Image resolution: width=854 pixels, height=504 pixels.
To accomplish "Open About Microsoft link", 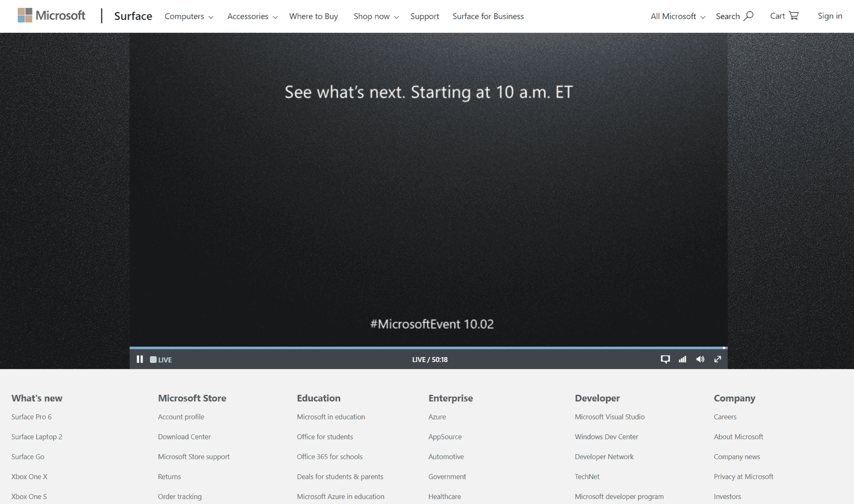I will click(738, 437).
